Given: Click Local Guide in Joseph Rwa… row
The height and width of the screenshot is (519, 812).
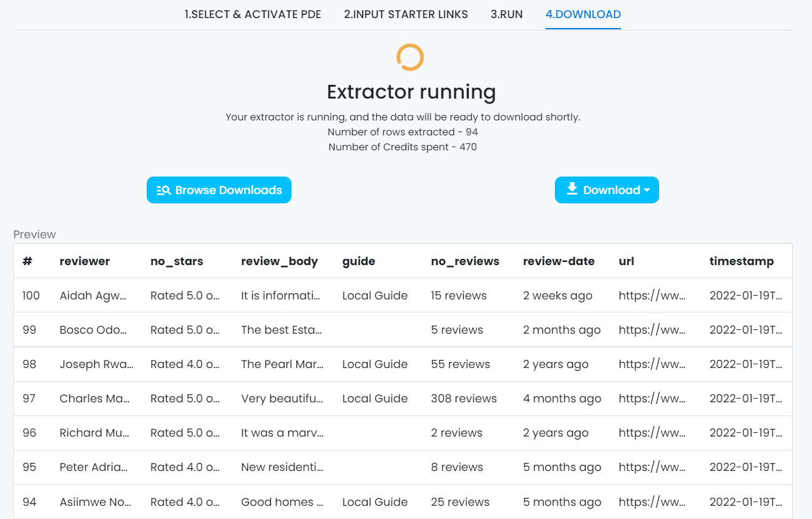Looking at the screenshot, I should [375, 364].
